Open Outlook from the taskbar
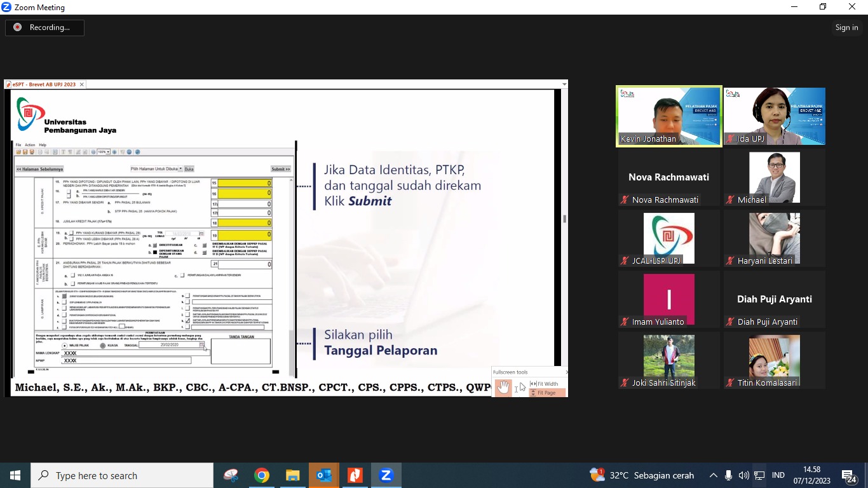The width and height of the screenshot is (868, 488). 323,475
